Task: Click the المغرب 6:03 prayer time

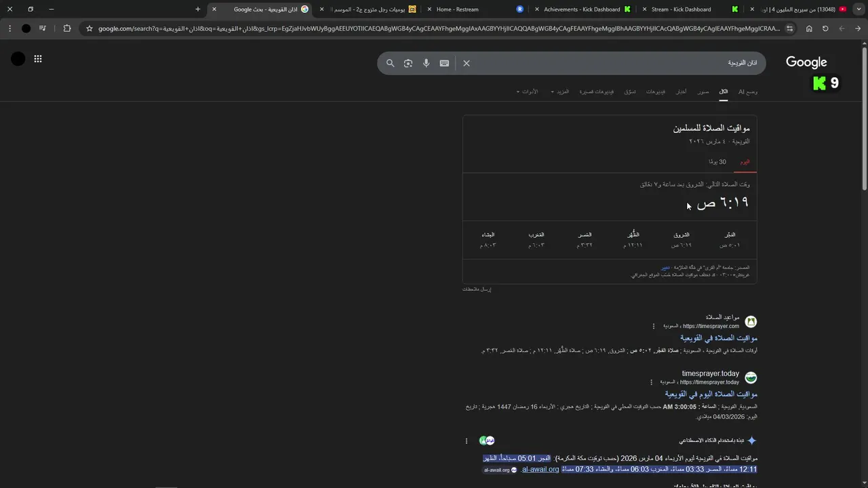Action: [x=536, y=240]
